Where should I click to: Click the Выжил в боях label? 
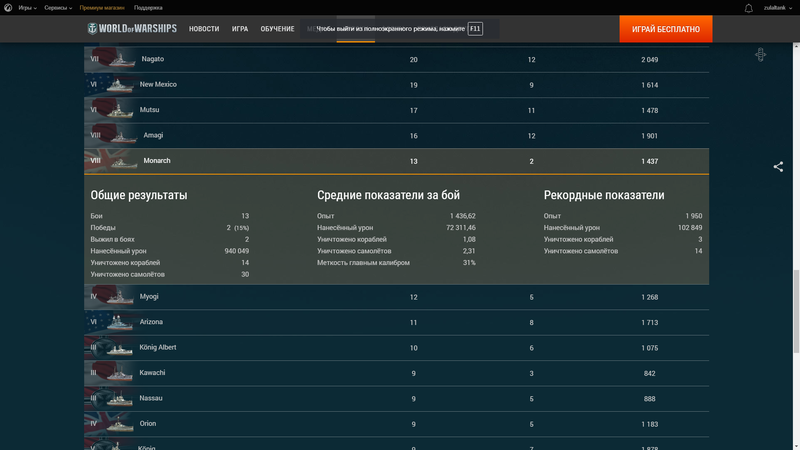[x=112, y=239]
